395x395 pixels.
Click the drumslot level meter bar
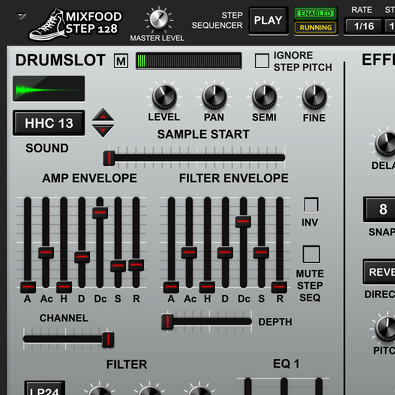(189, 61)
